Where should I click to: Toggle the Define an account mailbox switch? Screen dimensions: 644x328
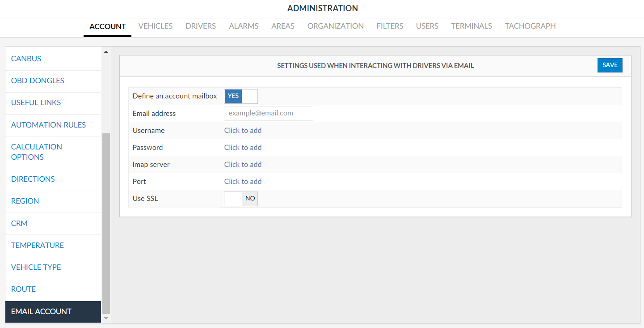click(241, 96)
